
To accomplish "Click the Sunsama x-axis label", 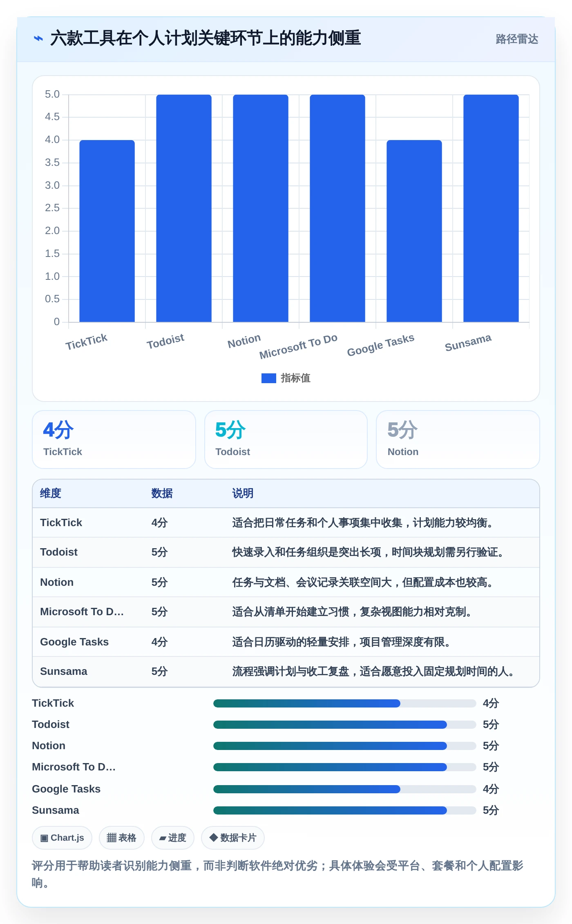I will [468, 343].
